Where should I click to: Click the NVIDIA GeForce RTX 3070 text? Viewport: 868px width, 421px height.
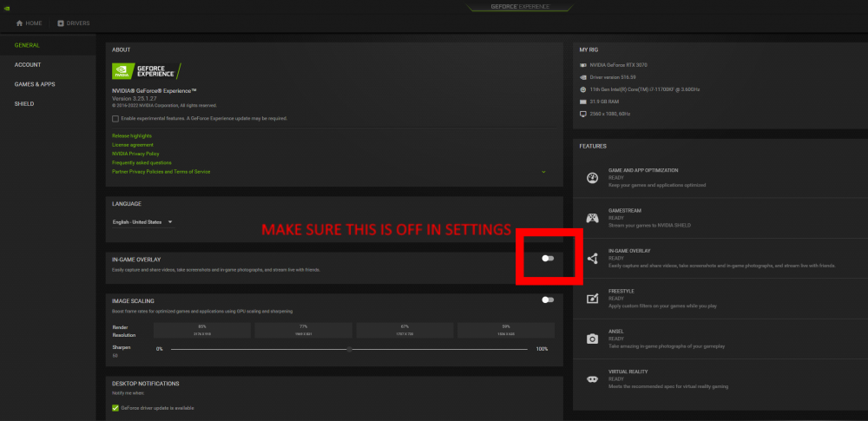[x=618, y=65]
